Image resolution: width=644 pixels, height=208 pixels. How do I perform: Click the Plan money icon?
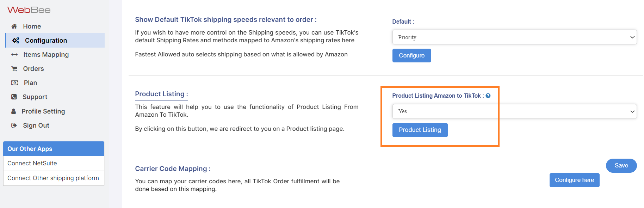(x=15, y=83)
